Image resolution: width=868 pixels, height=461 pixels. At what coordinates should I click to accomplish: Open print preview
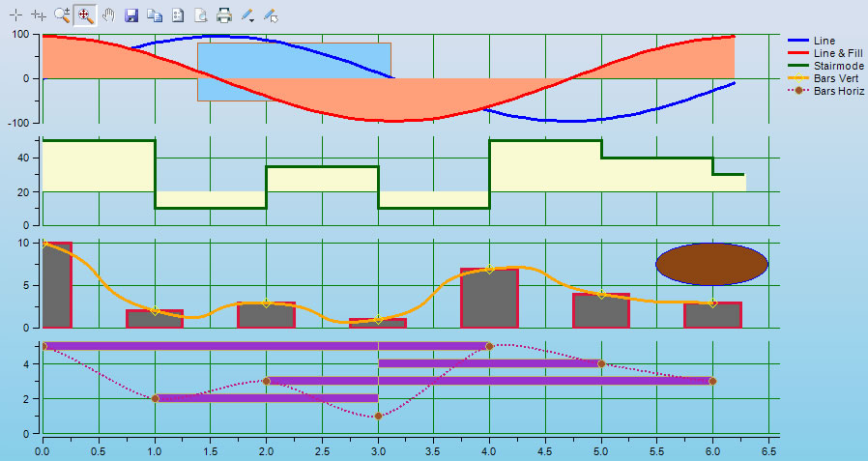tap(201, 15)
